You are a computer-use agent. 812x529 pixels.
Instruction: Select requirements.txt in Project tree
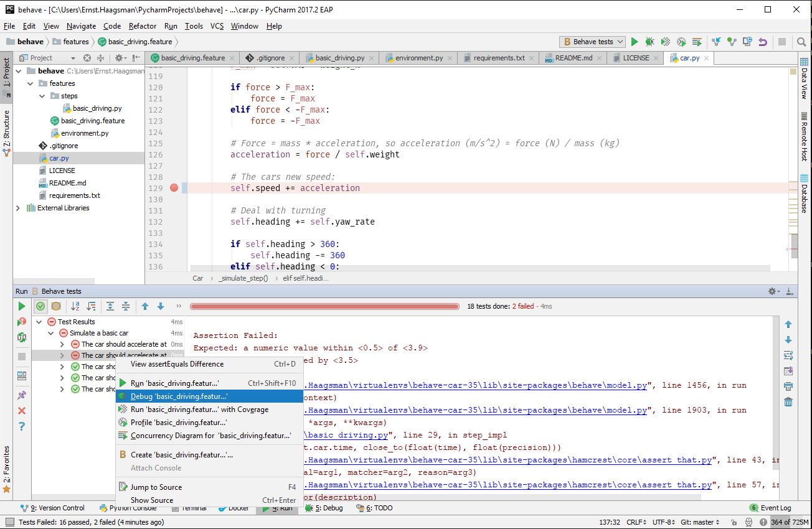tap(75, 195)
